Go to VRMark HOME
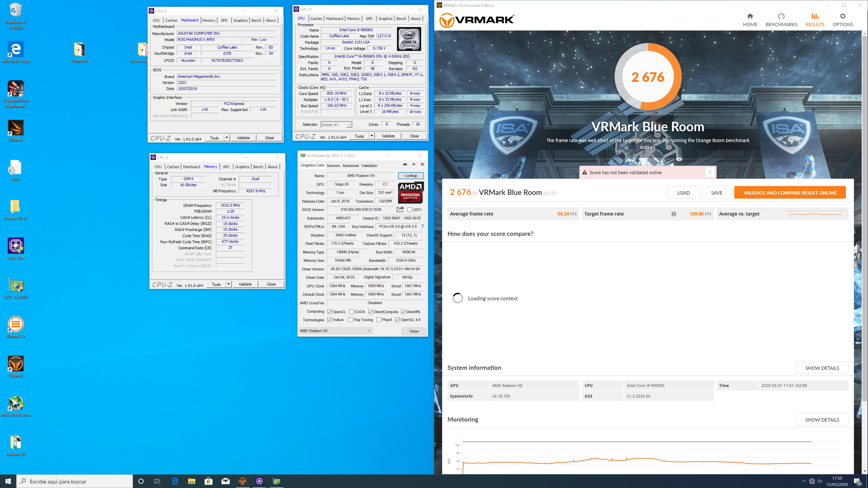 [x=750, y=20]
